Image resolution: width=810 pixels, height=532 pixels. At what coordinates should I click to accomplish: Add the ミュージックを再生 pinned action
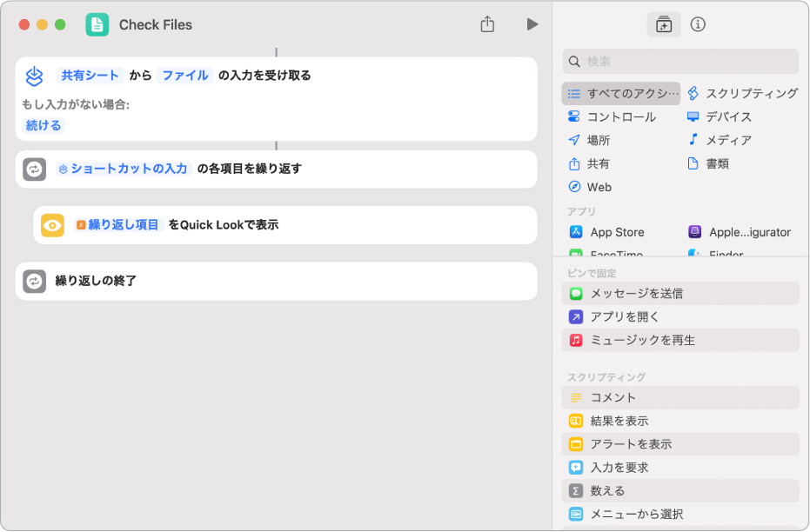[680, 340]
